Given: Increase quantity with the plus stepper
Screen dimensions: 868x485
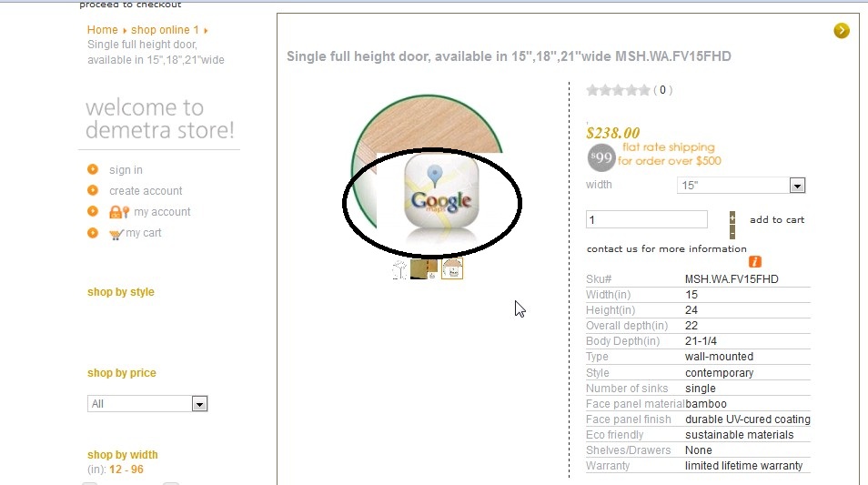Looking at the screenshot, I should [732, 216].
